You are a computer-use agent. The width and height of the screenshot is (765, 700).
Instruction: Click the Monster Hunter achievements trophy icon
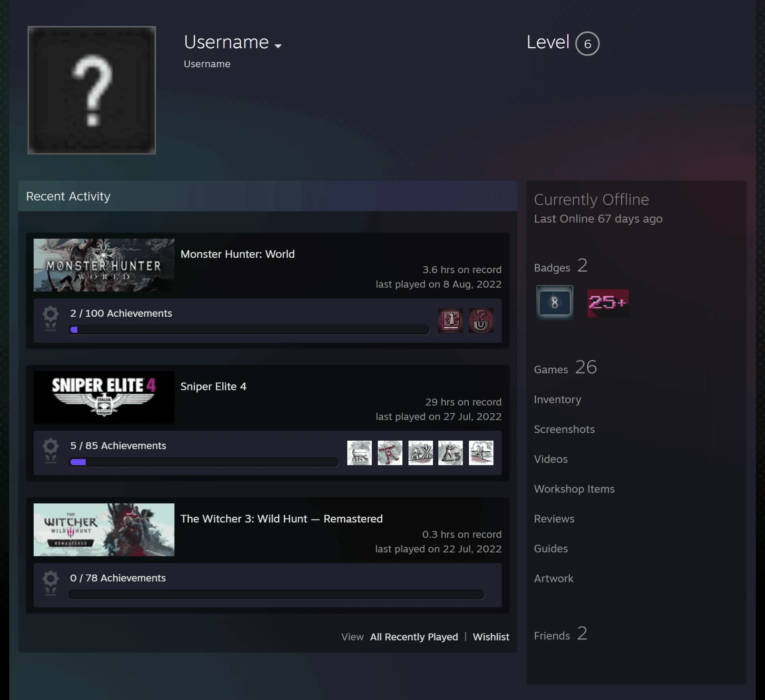(51, 319)
